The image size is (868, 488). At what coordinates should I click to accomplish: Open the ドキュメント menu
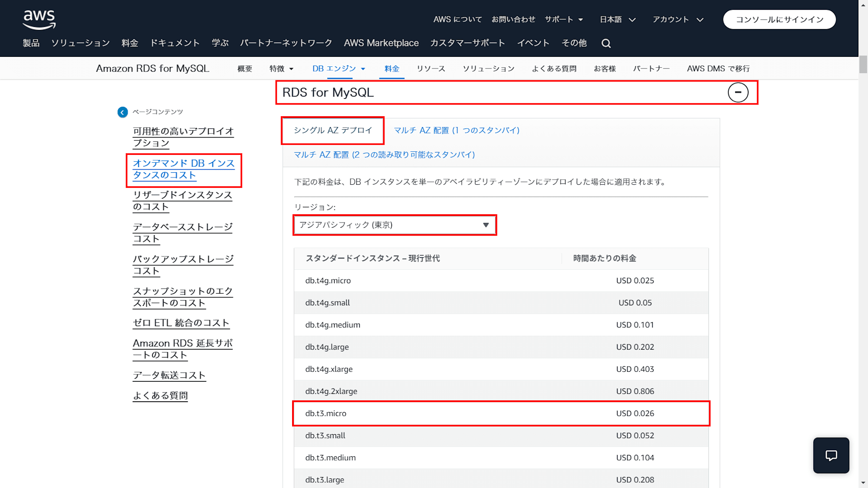pyautogui.click(x=175, y=43)
